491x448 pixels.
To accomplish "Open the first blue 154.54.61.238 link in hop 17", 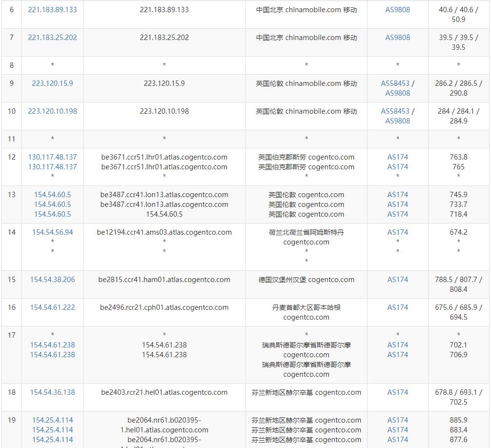I will tap(52, 345).
